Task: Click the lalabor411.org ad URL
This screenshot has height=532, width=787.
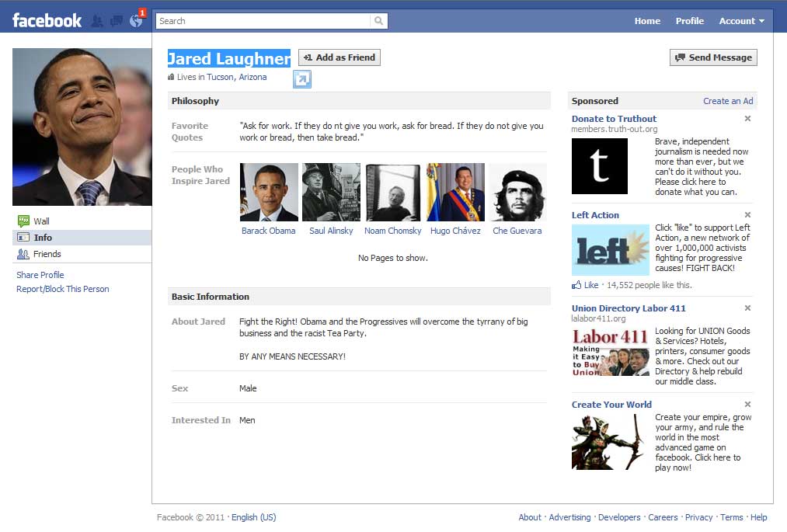Action: tap(598, 318)
